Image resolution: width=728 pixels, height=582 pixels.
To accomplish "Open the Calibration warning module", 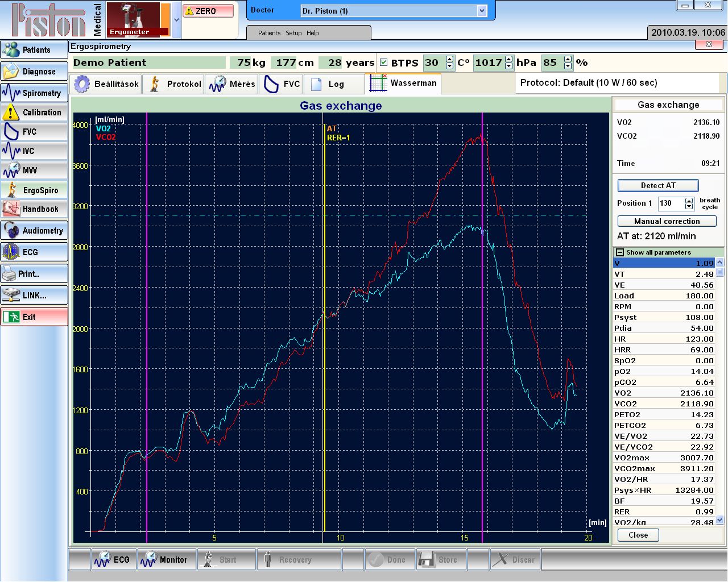I will pyautogui.click(x=34, y=113).
